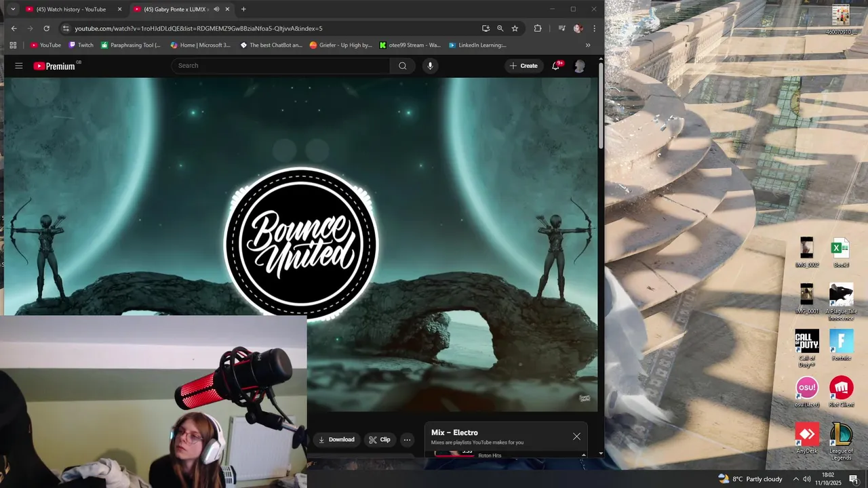This screenshot has height=488, width=868.
Task: Reload the current page
Action: (46, 28)
